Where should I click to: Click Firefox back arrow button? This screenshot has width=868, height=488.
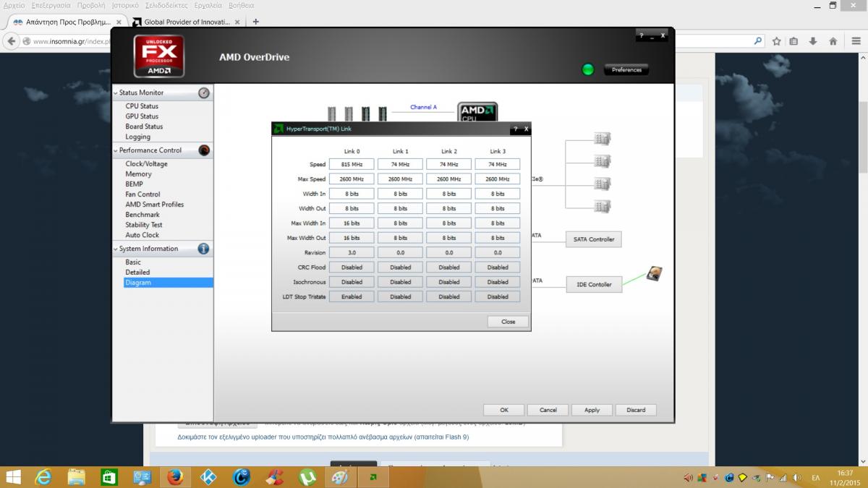[x=12, y=41]
